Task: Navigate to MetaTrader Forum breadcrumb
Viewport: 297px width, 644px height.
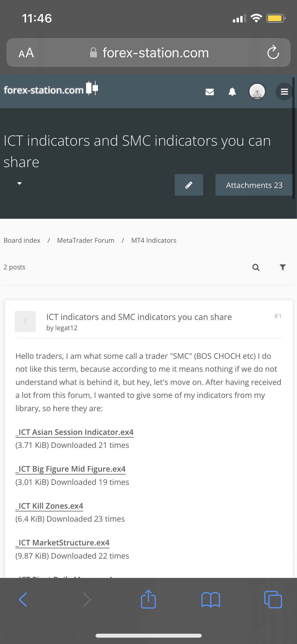Action: click(x=86, y=240)
